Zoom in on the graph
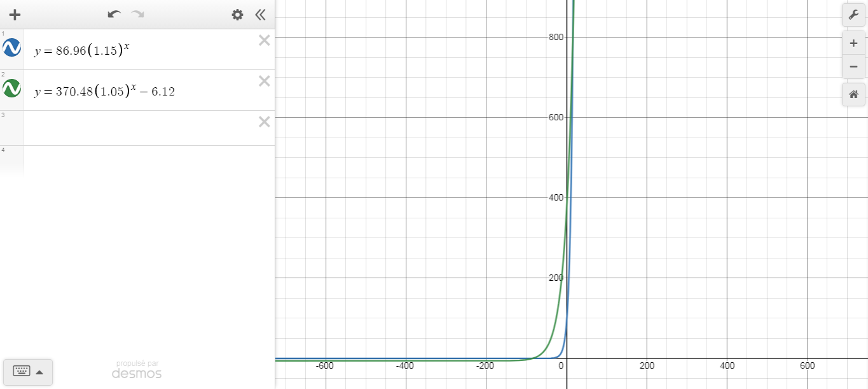868x389 pixels. [x=853, y=44]
